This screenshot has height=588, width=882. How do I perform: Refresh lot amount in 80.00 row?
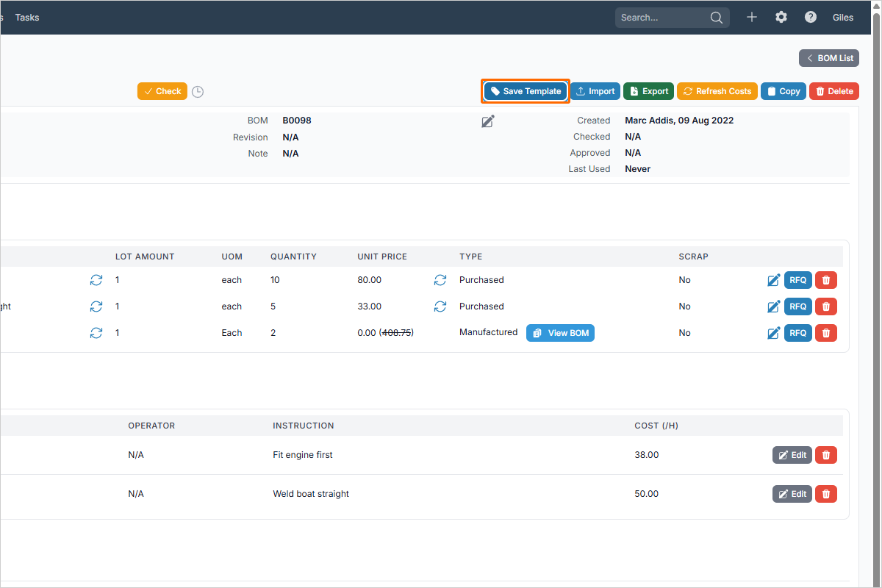coord(96,280)
